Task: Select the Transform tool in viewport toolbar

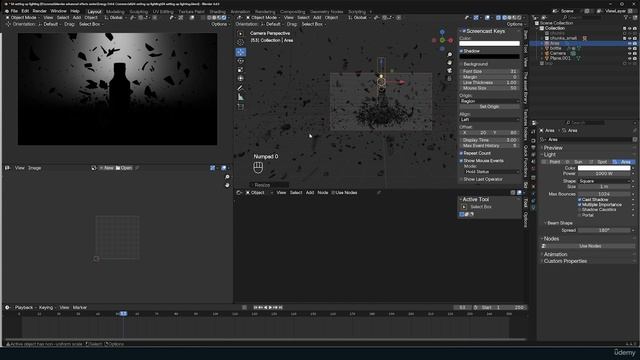Action: click(240, 78)
